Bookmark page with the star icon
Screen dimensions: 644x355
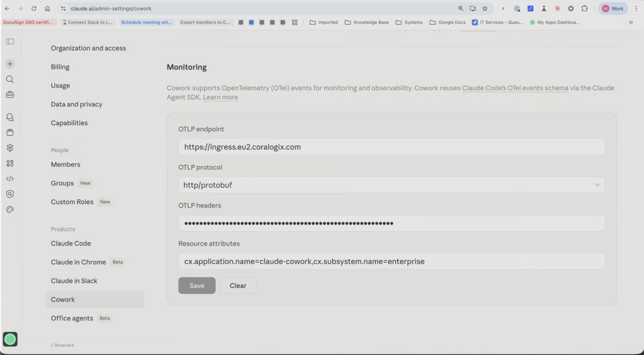[x=485, y=9]
